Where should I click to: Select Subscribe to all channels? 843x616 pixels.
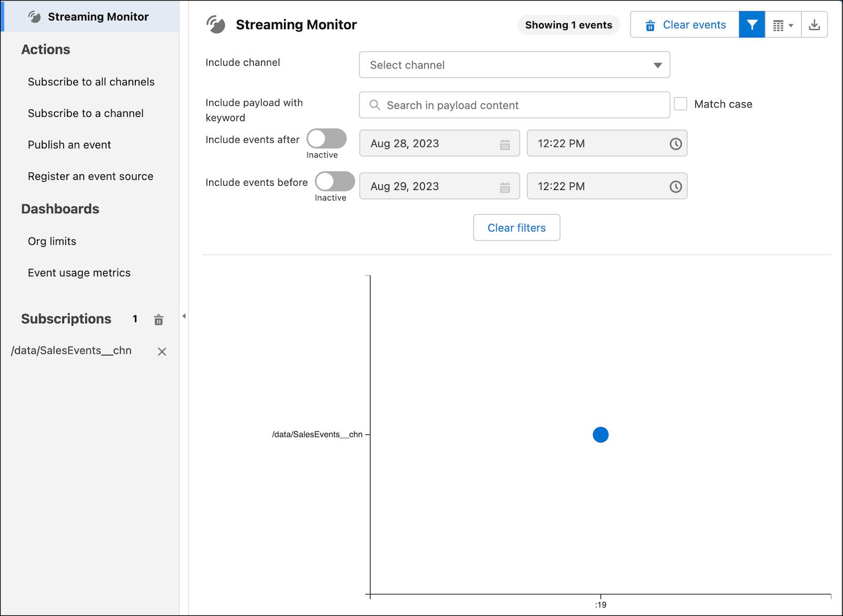[x=91, y=82]
